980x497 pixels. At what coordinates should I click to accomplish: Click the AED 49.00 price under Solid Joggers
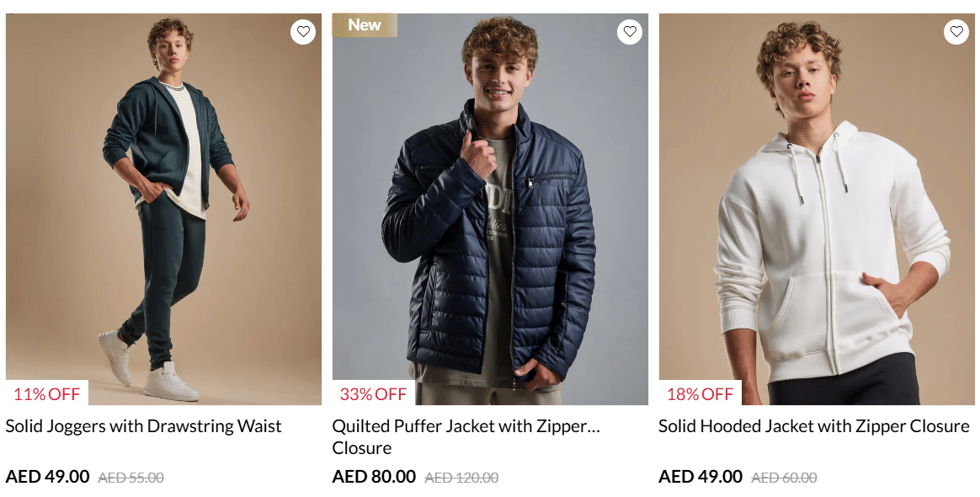(47, 477)
